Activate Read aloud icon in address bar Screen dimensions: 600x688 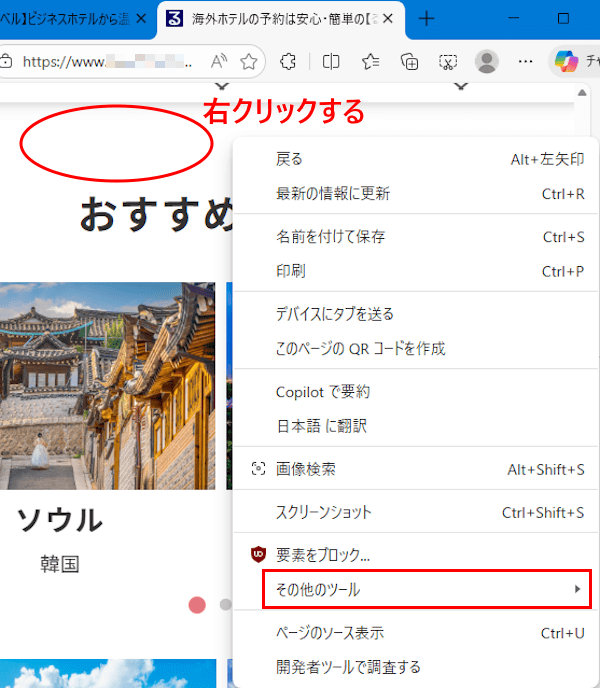219,61
